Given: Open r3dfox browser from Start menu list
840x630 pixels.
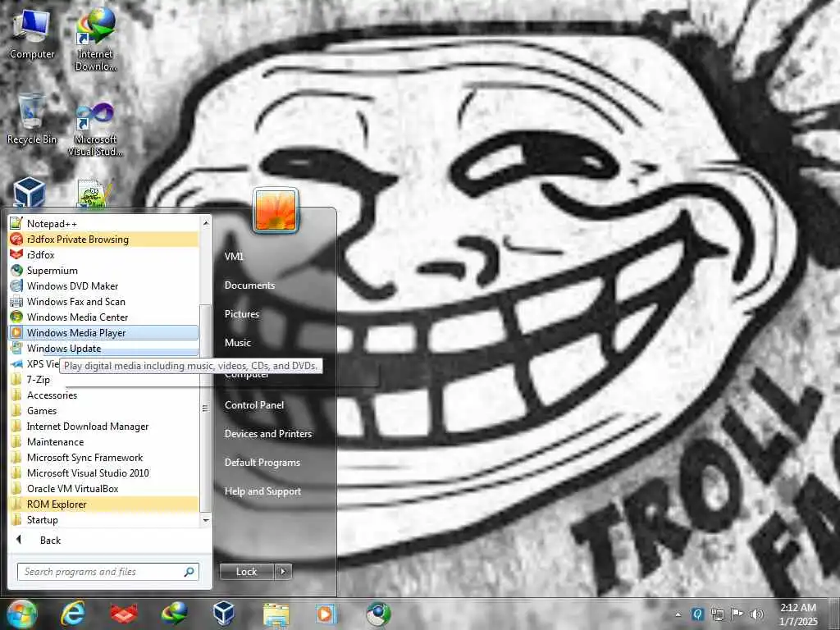Looking at the screenshot, I should (x=103, y=255).
